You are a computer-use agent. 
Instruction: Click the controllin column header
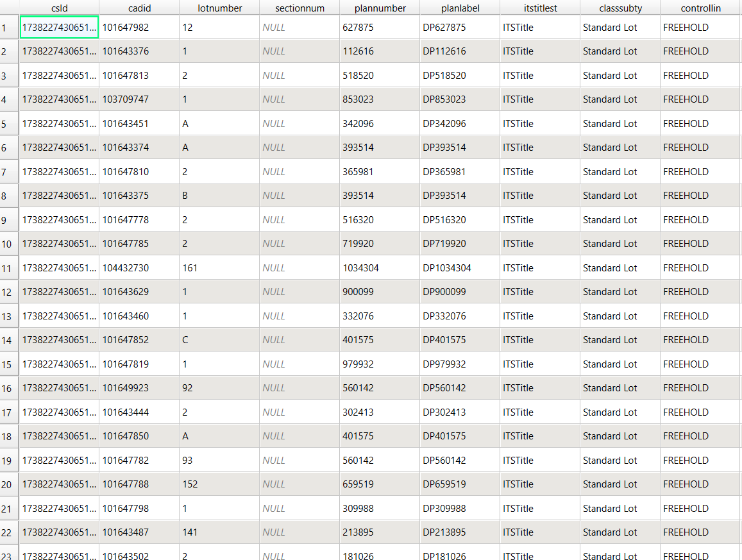tap(701, 8)
